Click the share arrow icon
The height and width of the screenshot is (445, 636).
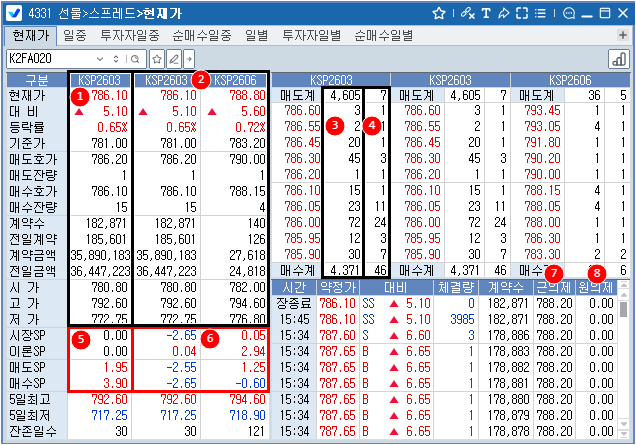tap(504, 13)
